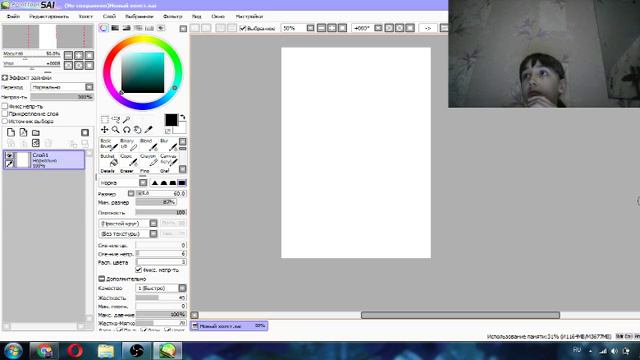Screen dimensions: 640x360
Task: Choose the Basic Brush tool
Action: click(109, 144)
